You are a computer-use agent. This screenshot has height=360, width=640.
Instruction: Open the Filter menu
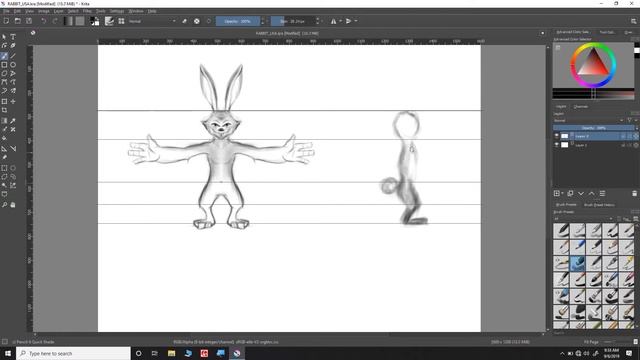click(87, 11)
